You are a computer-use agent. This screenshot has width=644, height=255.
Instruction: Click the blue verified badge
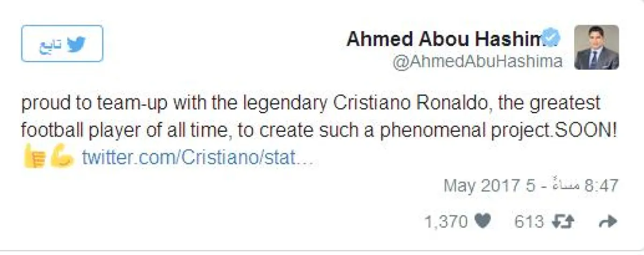pos(551,39)
